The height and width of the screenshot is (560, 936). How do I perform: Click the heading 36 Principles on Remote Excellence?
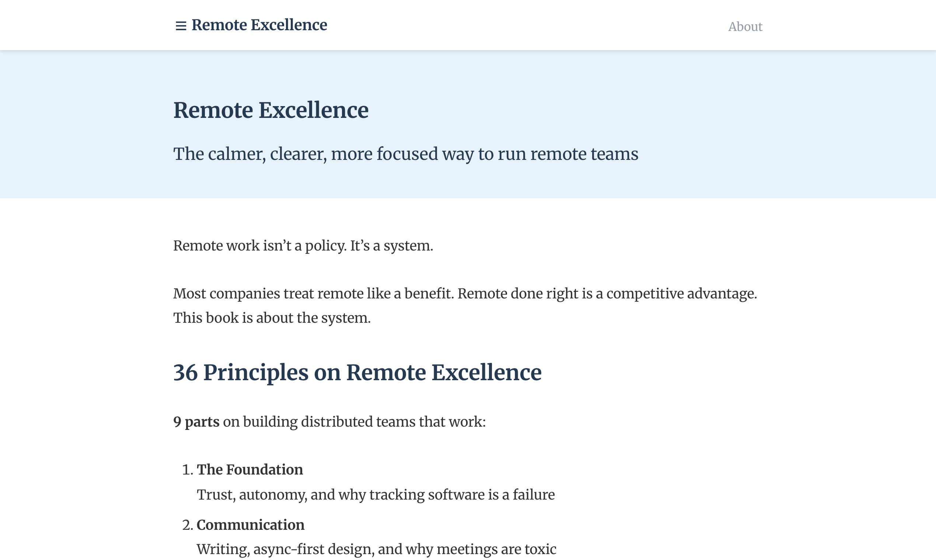(357, 373)
